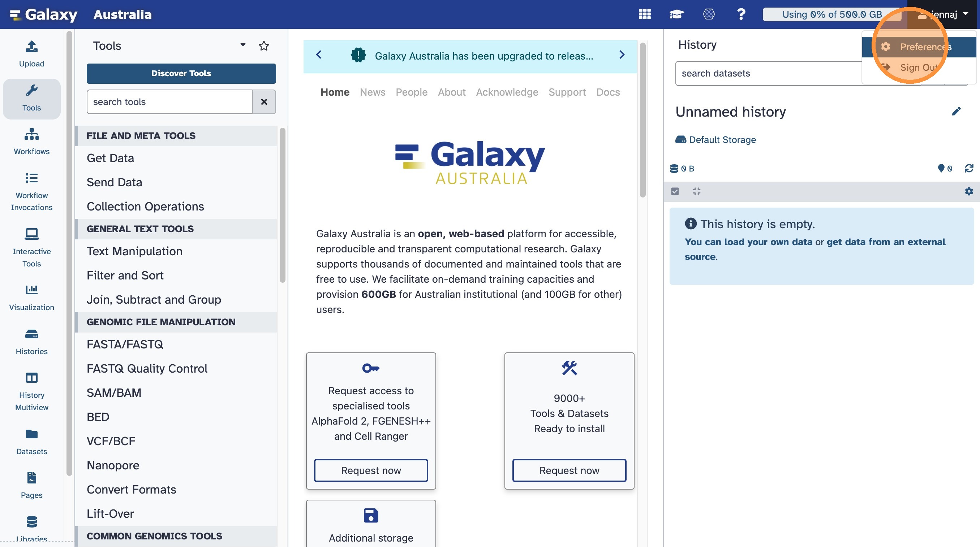The height and width of the screenshot is (547, 980).
Task: Open the history gear options dropdown
Action: 968,191
